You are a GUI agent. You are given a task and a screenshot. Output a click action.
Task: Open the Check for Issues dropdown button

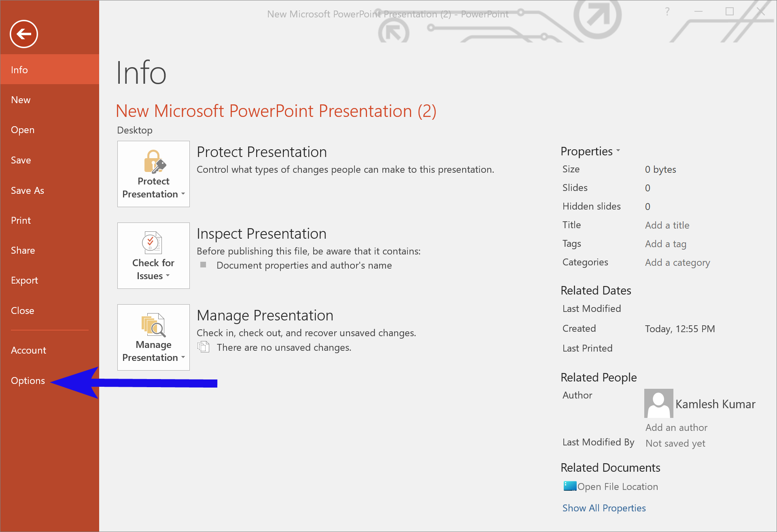coord(153,256)
